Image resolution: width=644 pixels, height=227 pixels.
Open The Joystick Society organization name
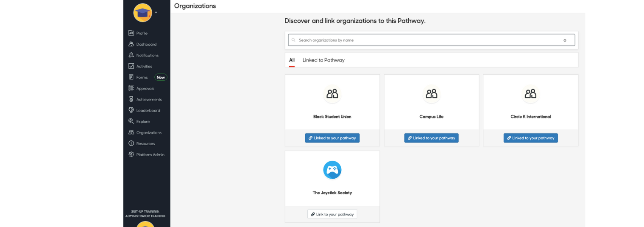click(332, 193)
